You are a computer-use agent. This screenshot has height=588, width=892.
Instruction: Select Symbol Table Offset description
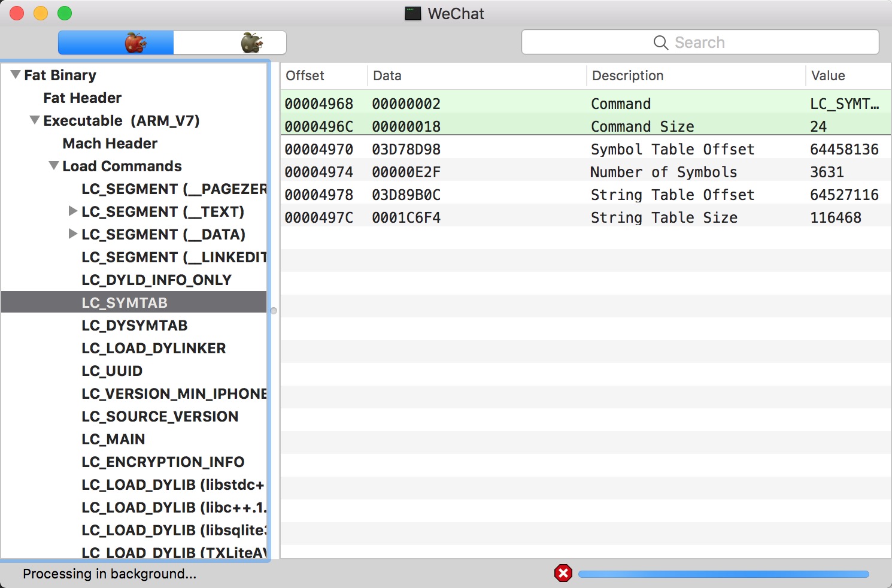[673, 149]
